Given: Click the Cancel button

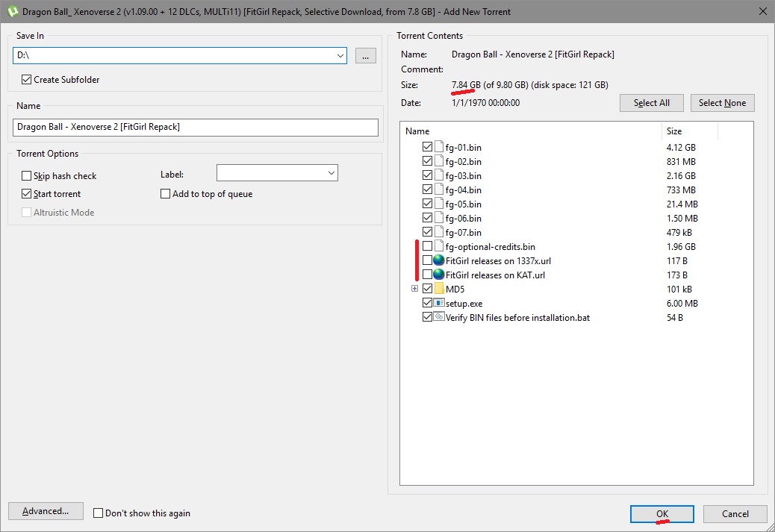Looking at the screenshot, I should coord(735,514).
